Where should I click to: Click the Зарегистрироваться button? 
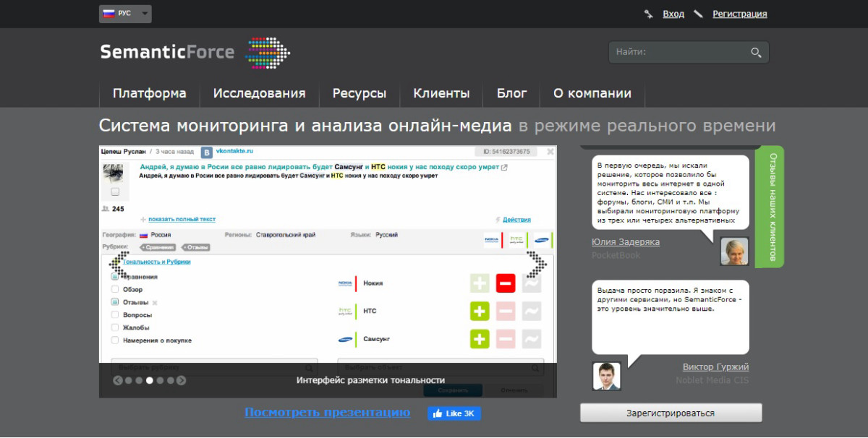pos(671,413)
